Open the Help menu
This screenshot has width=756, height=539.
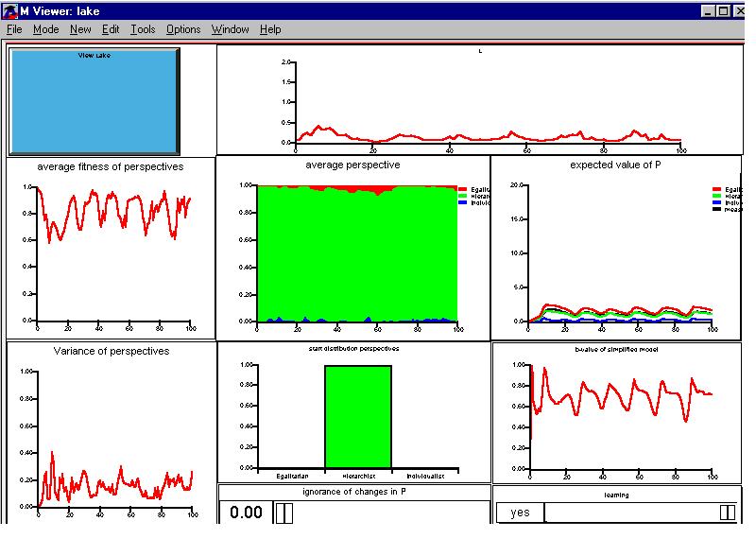pyautogui.click(x=270, y=29)
